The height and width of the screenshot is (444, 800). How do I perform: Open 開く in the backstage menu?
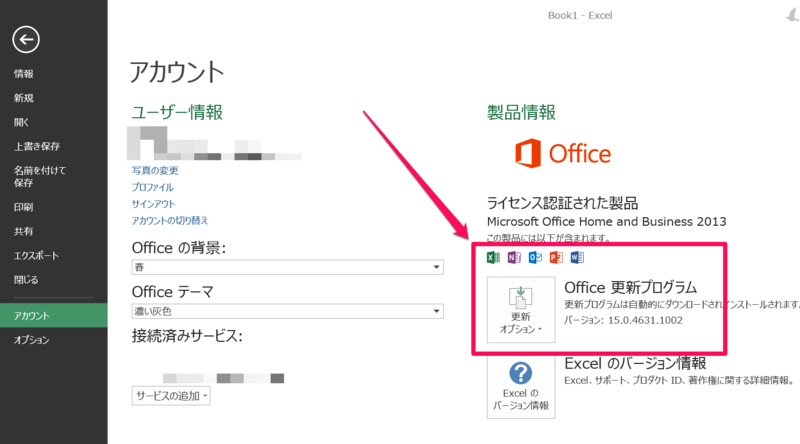click(21, 122)
